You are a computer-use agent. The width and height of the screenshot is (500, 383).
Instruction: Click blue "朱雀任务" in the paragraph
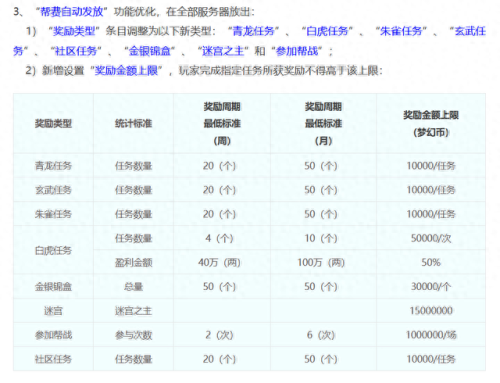tap(401, 31)
